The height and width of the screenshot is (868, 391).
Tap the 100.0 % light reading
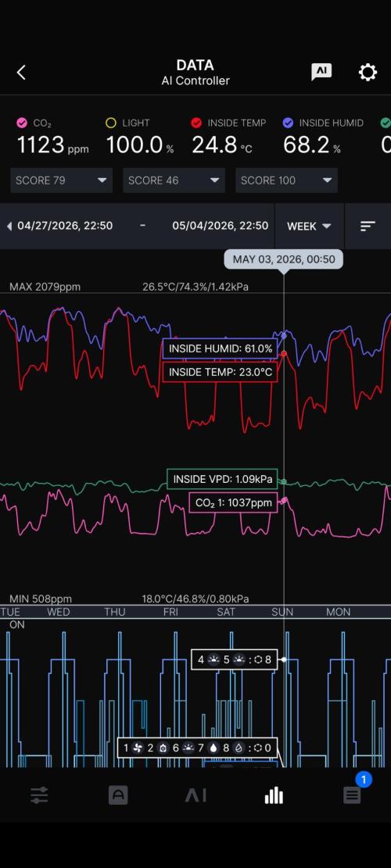pyautogui.click(x=139, y=145)
